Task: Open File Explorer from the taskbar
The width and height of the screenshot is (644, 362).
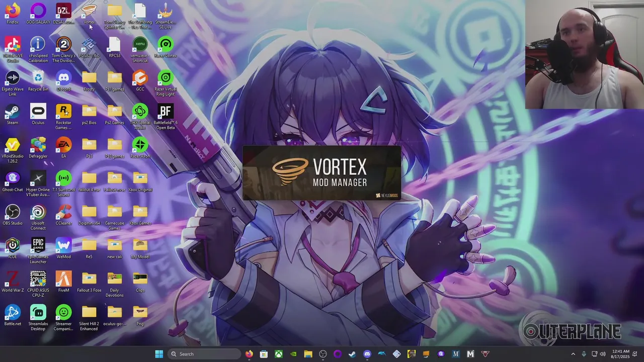Action: coord(308,354)
